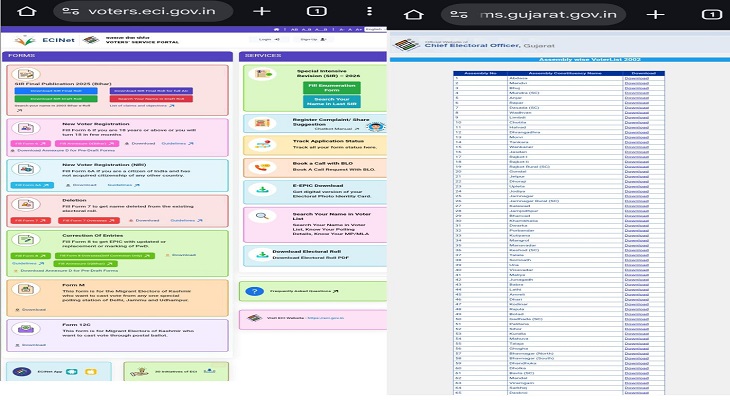This screenshot has height=400, width=730.
Task: Tap the home icon beside voters.eci.gov.in
Action: tap(22, 11)
